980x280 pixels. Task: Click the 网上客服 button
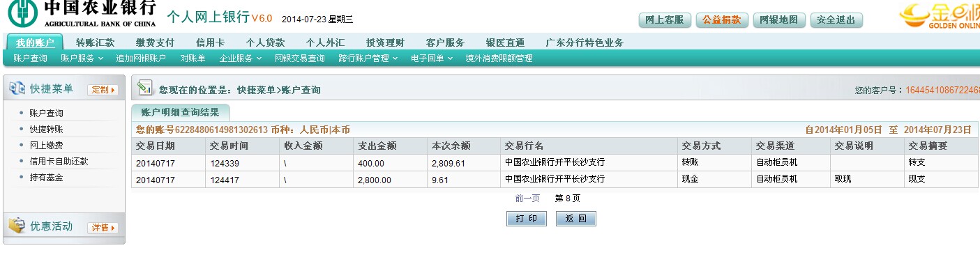click(x=665, y=20)
